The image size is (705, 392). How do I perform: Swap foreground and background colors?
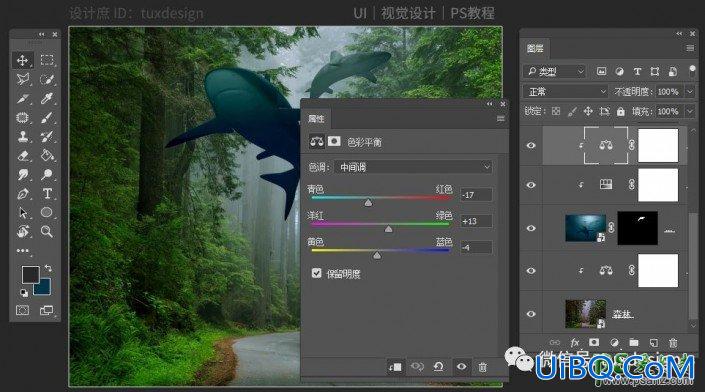pos(48,268)
